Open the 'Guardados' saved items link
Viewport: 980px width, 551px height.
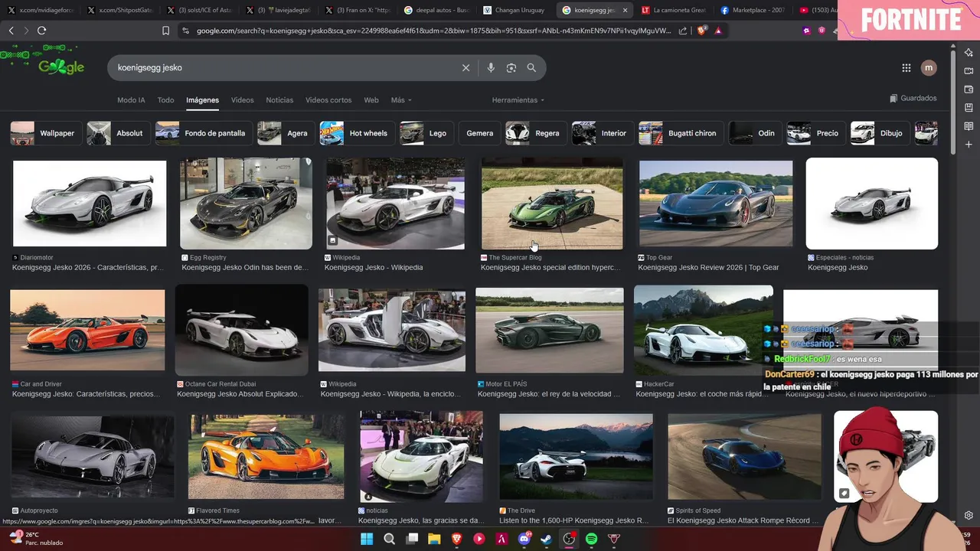(x=913, y=98)
